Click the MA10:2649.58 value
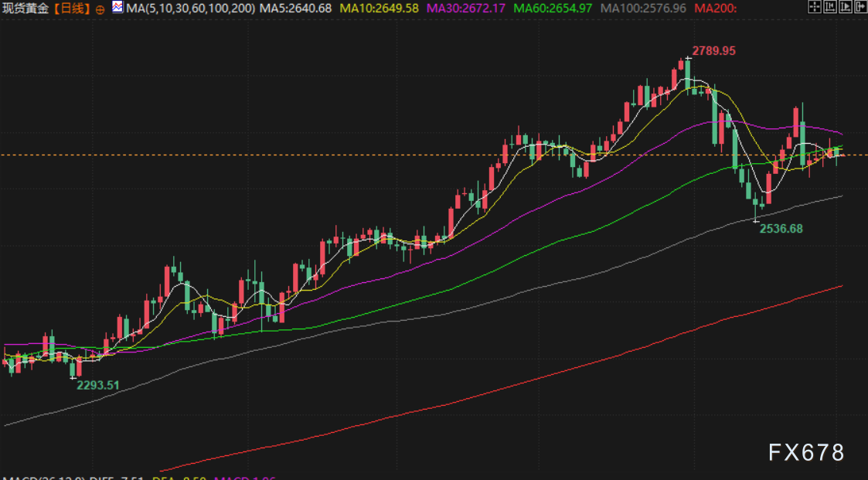Viewport: 868px width, 480px height. point(379,9)
